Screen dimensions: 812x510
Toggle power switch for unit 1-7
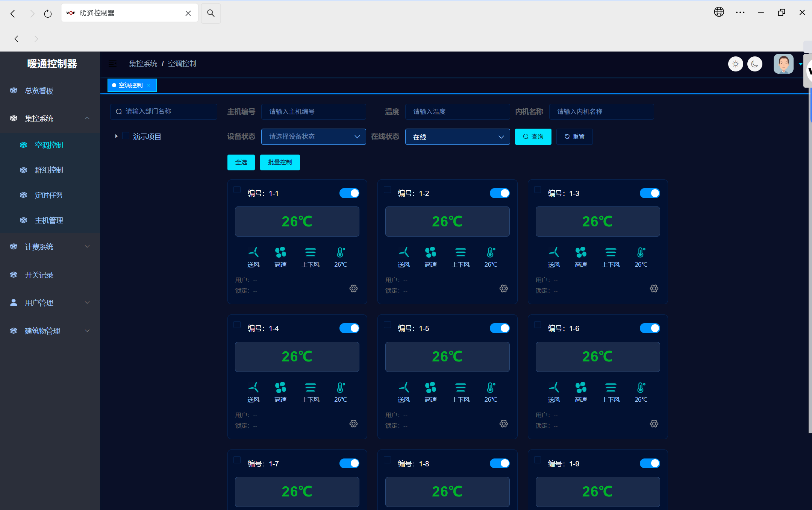tap(349, 463)
